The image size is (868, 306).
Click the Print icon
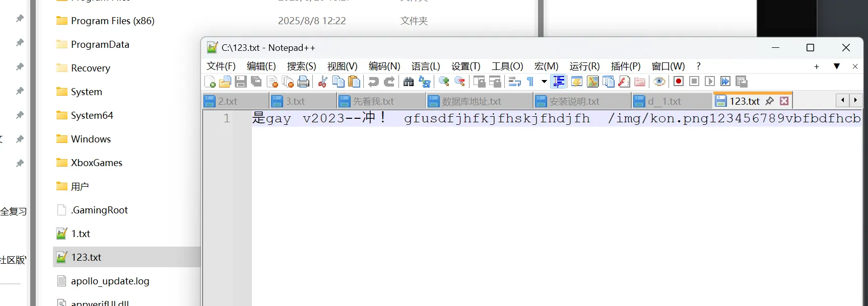tap(303, 82)
